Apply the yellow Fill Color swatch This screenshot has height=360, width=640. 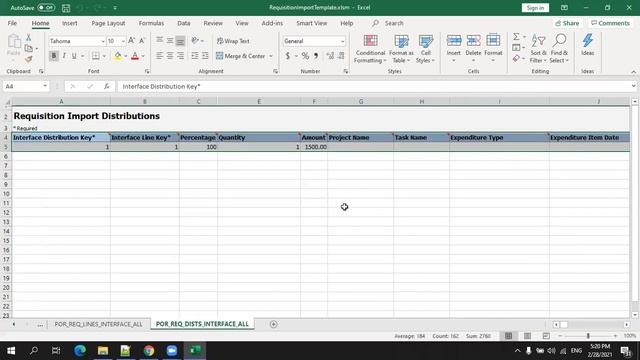pos(118,56)
